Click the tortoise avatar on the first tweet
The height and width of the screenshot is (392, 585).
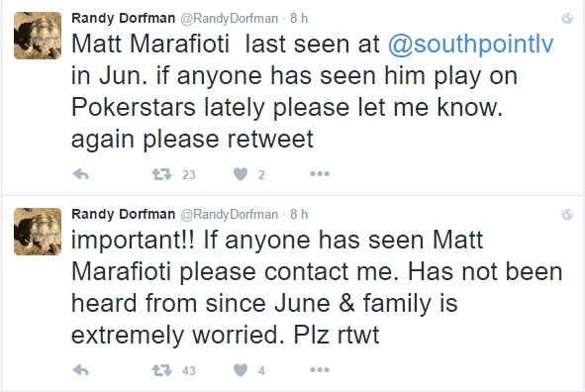38,36
